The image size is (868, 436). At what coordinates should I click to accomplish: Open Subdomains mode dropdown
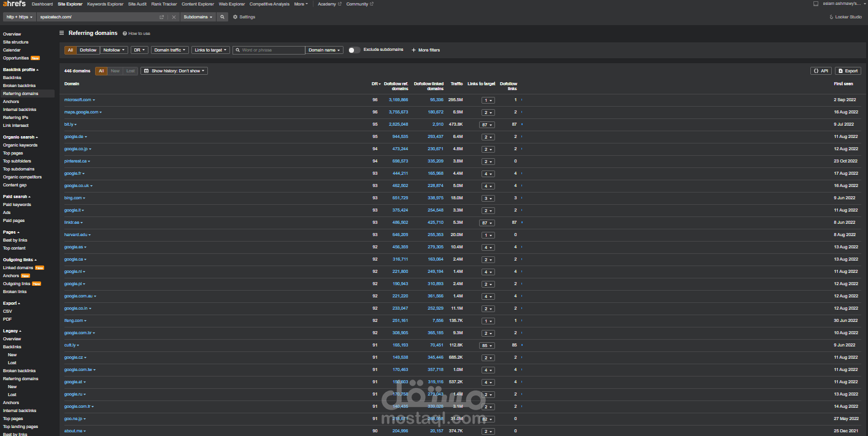[198, 17]
